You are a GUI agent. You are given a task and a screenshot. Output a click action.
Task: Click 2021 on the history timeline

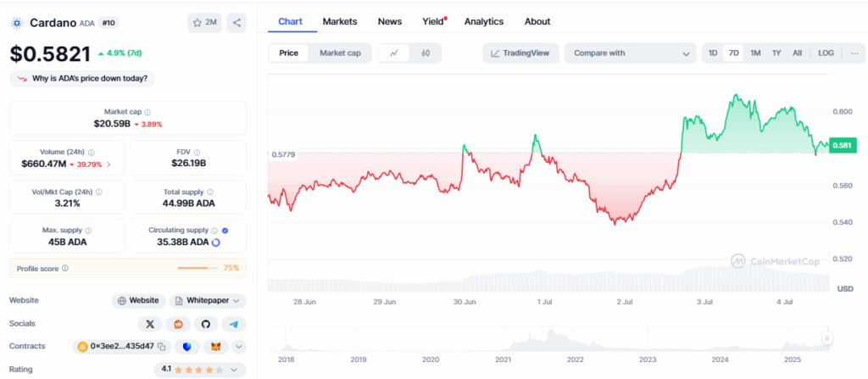(x=504, y=359)
